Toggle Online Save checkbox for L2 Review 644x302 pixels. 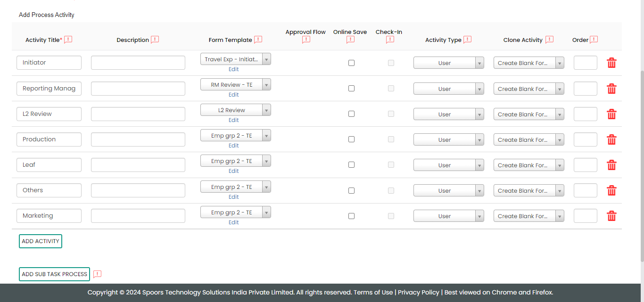[351, 114]
